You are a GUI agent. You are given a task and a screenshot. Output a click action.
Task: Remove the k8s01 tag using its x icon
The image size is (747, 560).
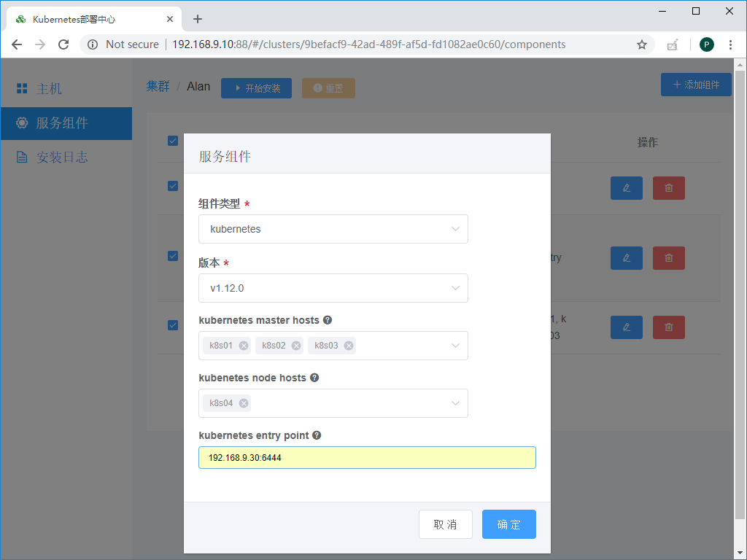(243, 345)
